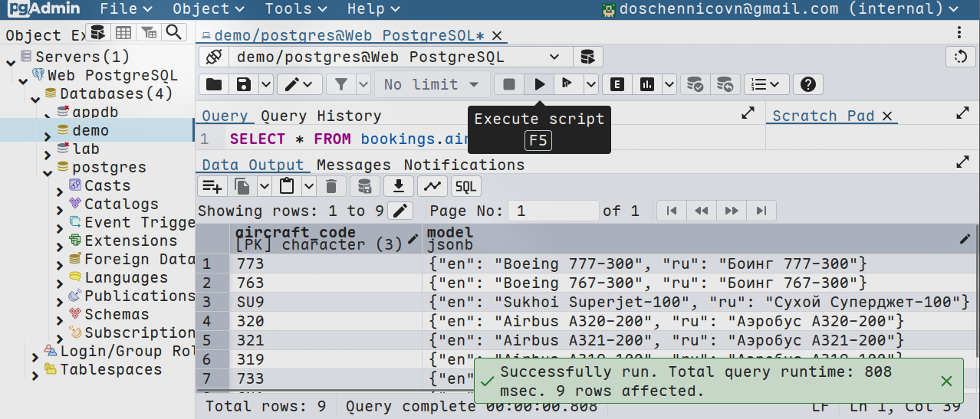
Task: Save the query with the floppy disk icon
Action: click(x=244, y=84)
